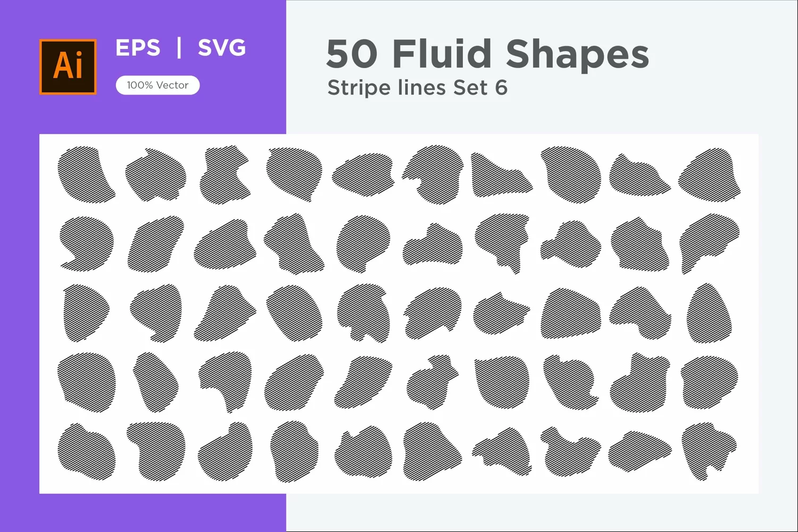Viewport: 798px width, 532px height.
Task: Choose the second-row blob with a downward tail
Action: click(x=502, y=243)
